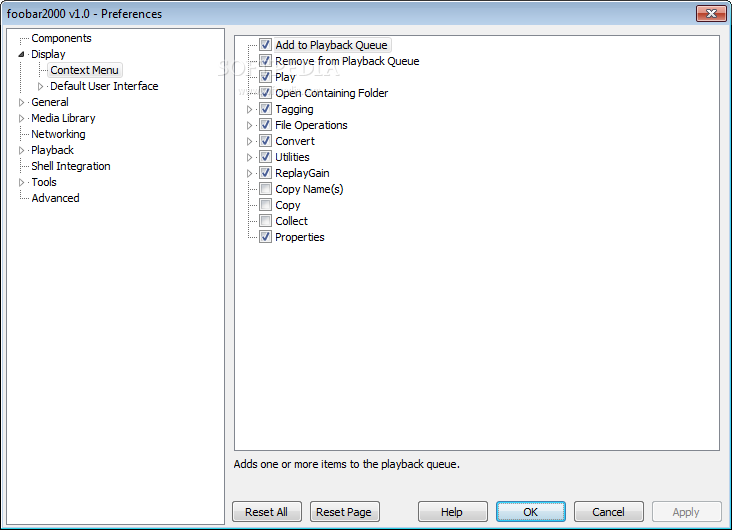Uncheck the Add to Playback Queue checkbox

point(265,45)
